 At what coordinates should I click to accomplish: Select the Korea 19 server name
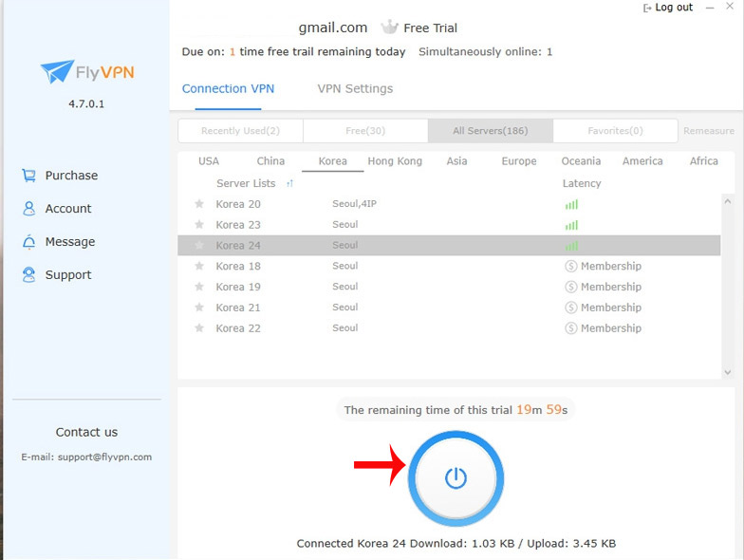[x=238, y=287]
